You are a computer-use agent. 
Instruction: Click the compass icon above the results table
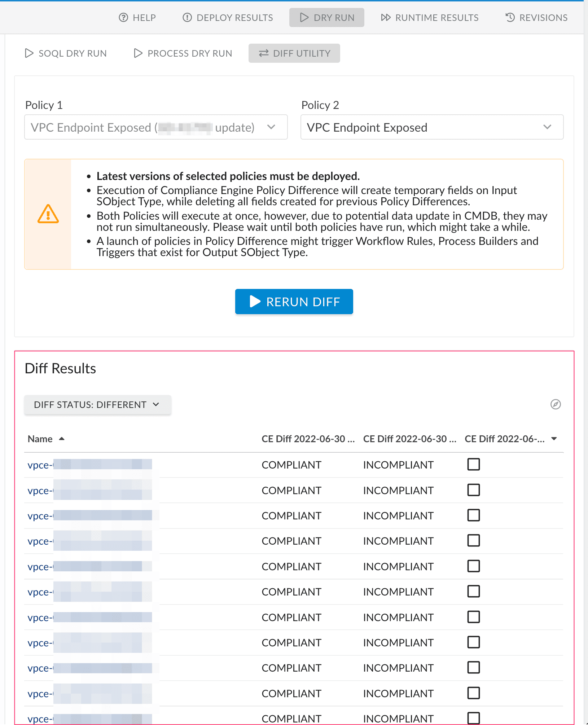(555, 405)
